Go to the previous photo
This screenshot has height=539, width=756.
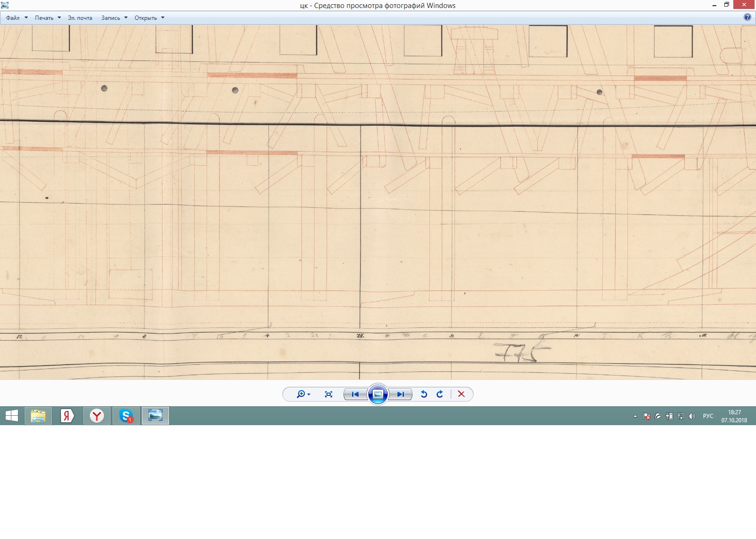click(x=355, y=394)
